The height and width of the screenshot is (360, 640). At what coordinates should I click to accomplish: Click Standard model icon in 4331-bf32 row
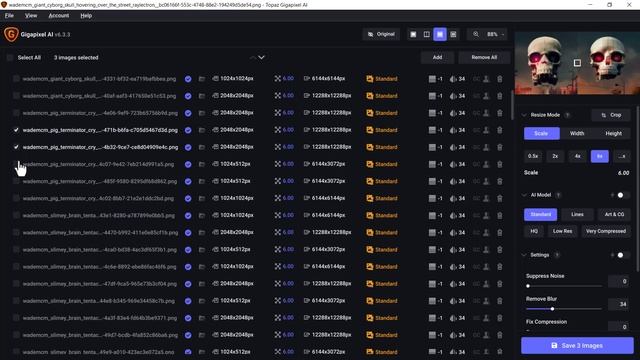coord(369,79)
